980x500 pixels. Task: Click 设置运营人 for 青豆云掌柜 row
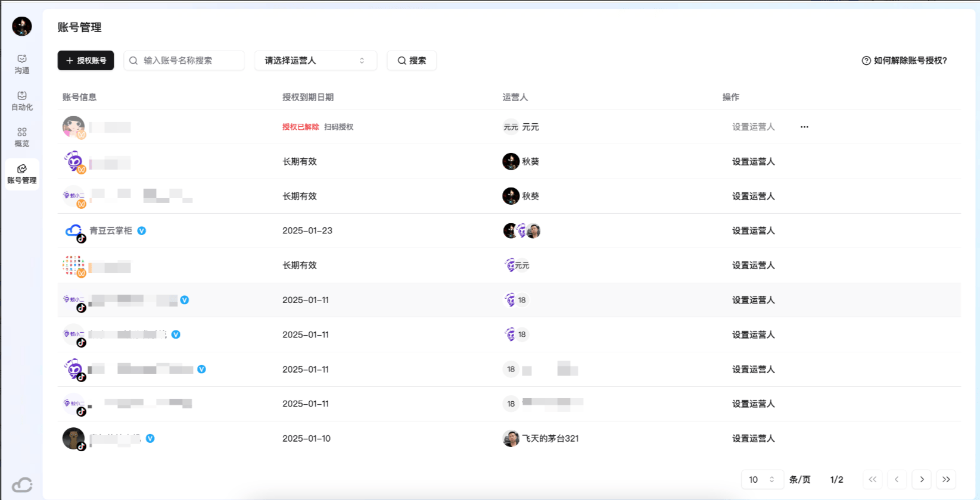pyautogui.click(x=754, y=230)
